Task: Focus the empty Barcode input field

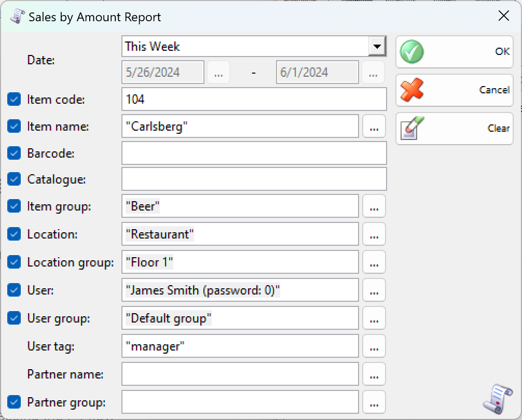Action: (254, 153)
